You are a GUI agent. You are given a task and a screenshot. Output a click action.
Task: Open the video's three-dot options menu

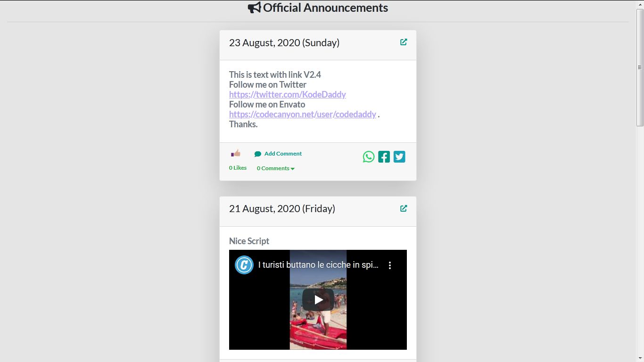coord(390,265)
